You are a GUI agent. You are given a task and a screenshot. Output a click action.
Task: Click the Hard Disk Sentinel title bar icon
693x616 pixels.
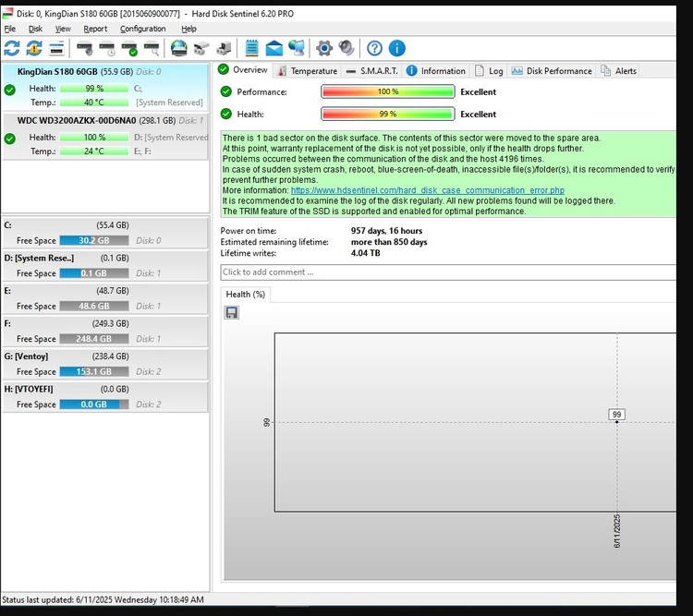7,14
